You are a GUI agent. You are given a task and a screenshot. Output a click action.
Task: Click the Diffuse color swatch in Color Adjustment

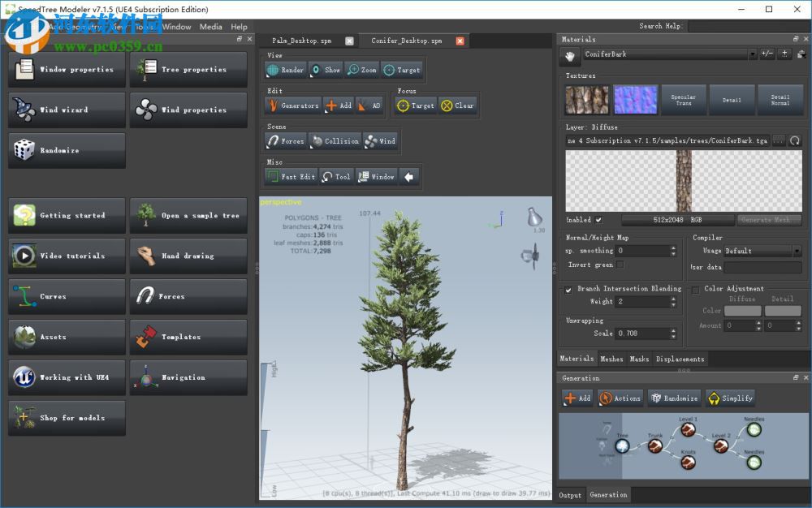pos(742,310)
